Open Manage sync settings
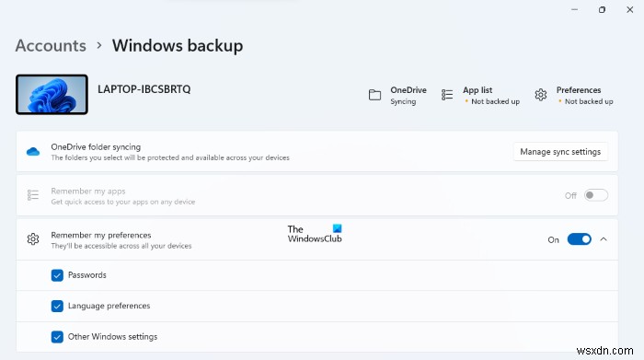This screenshot has height=360, width=644. pos(560,152)
